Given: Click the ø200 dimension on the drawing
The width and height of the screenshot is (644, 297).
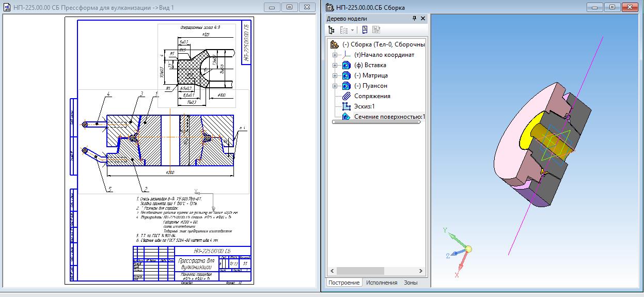Looking at the screenshot, I should click(169, 172).
